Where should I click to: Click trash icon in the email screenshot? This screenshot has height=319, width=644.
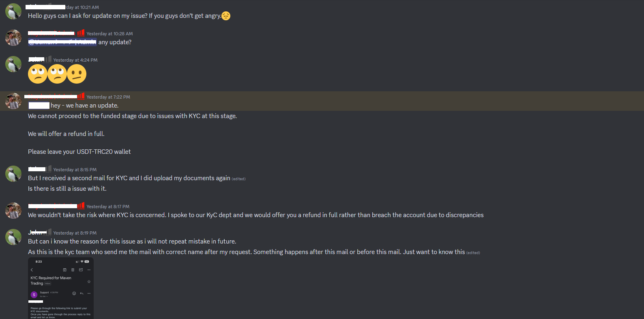click(73, 270)
